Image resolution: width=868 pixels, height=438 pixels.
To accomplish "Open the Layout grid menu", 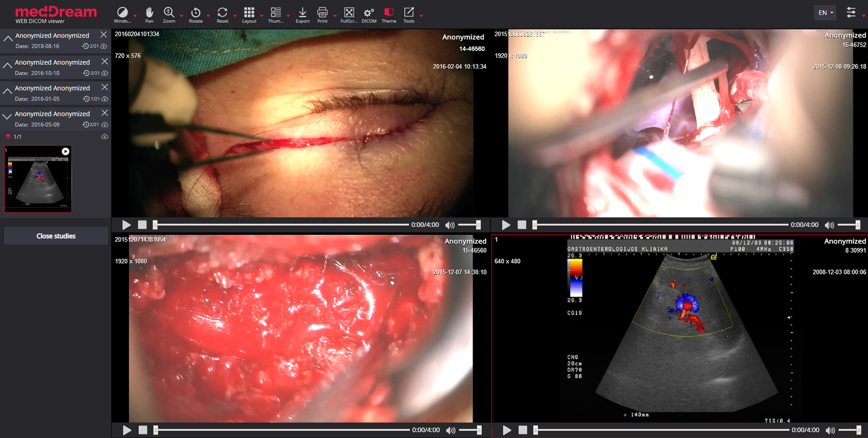I will click(249, 13).
